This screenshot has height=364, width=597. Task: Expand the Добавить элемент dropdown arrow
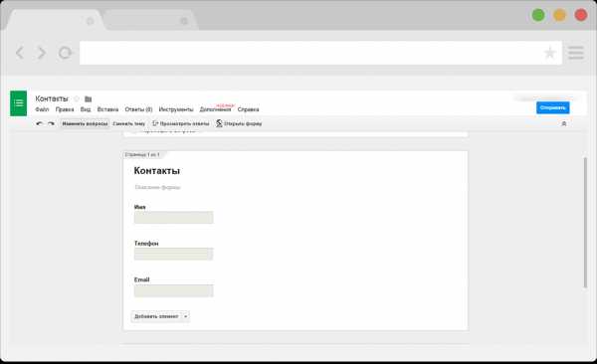(185, 316)
